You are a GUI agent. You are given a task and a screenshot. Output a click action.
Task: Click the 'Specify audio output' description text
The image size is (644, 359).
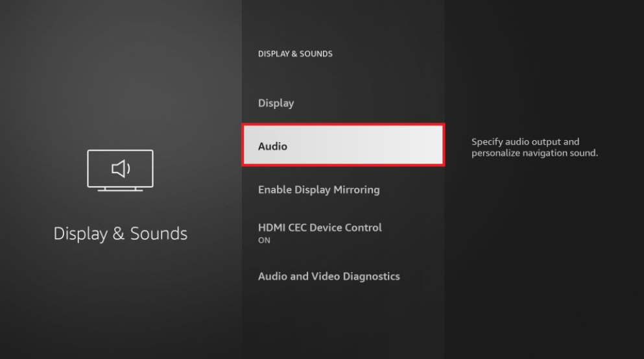[x=534, y=147]
